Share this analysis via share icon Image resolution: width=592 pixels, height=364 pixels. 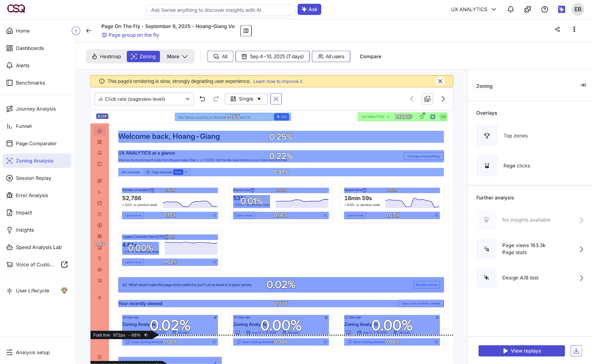click(557, 29)
